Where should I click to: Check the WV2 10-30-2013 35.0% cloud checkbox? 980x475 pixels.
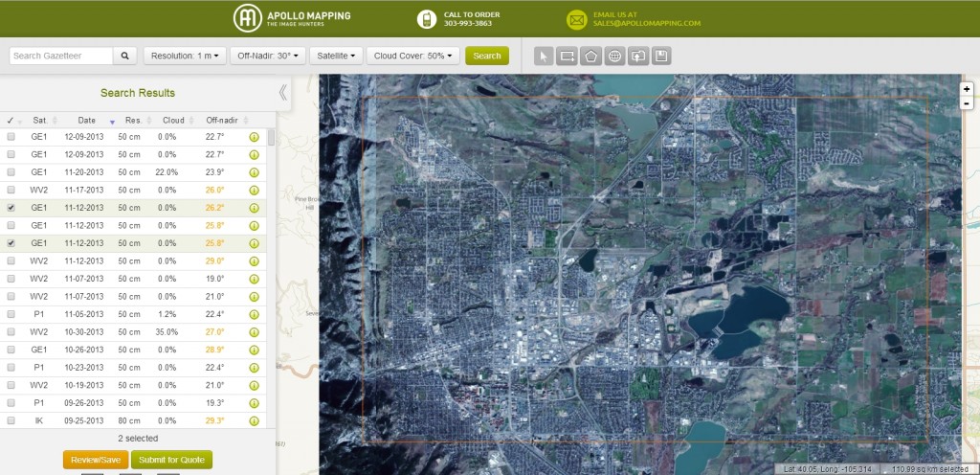coord(11,332)
